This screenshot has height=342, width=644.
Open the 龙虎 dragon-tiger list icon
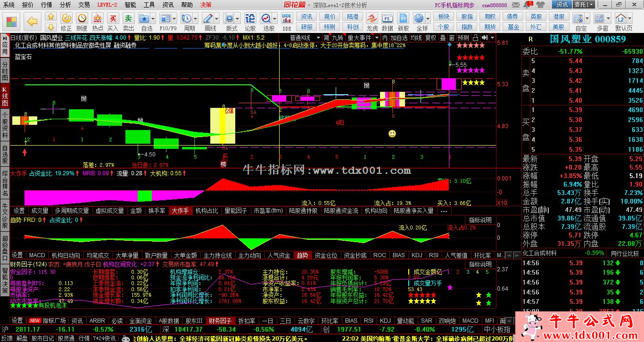[x=372, y=18]
